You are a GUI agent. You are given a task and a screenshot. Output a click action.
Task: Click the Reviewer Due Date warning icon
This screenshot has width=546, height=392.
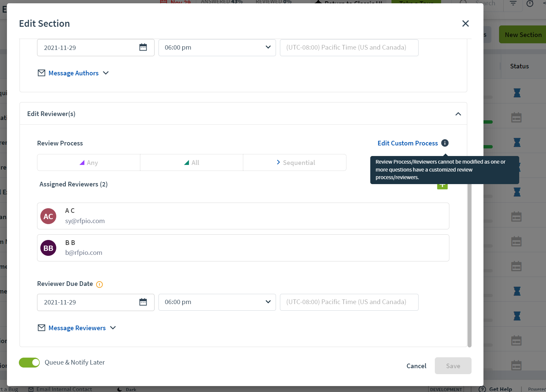[x=99, y=284]
